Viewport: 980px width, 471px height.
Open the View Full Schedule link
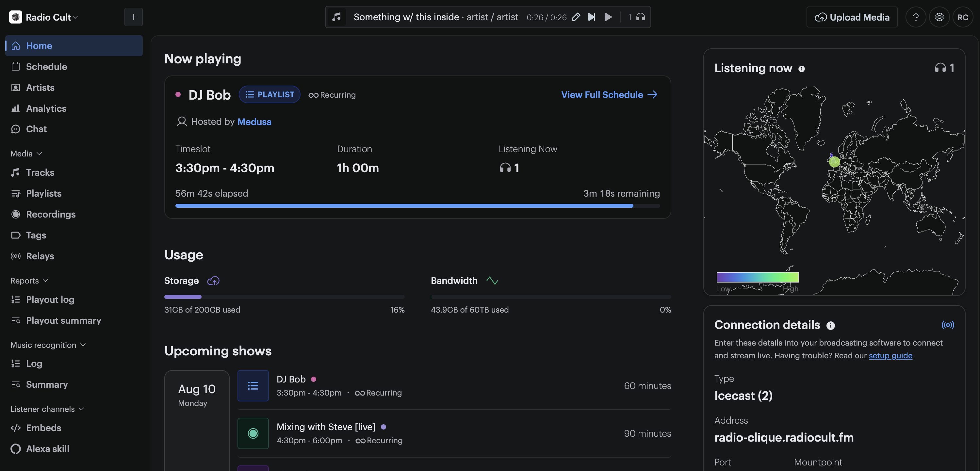point(610,94)
